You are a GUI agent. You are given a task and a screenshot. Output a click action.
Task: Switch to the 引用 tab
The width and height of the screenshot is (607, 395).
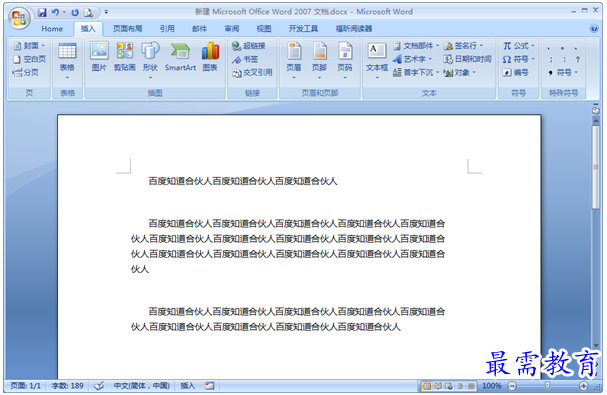click(x=167, y=29)
